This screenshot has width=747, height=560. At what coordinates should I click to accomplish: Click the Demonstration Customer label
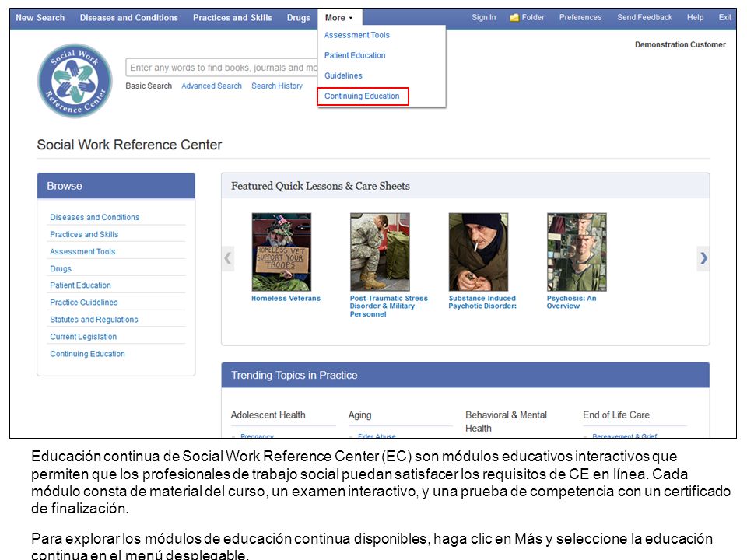pos(680,45)
